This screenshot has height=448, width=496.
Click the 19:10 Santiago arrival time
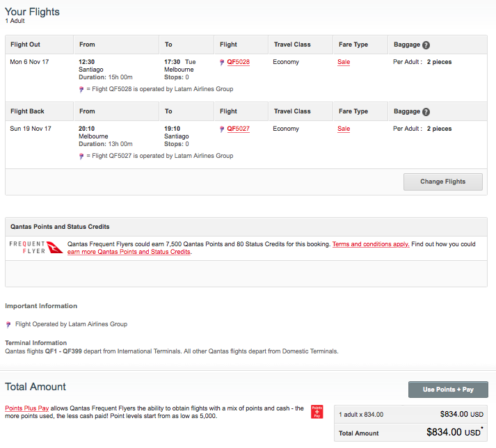172,129
